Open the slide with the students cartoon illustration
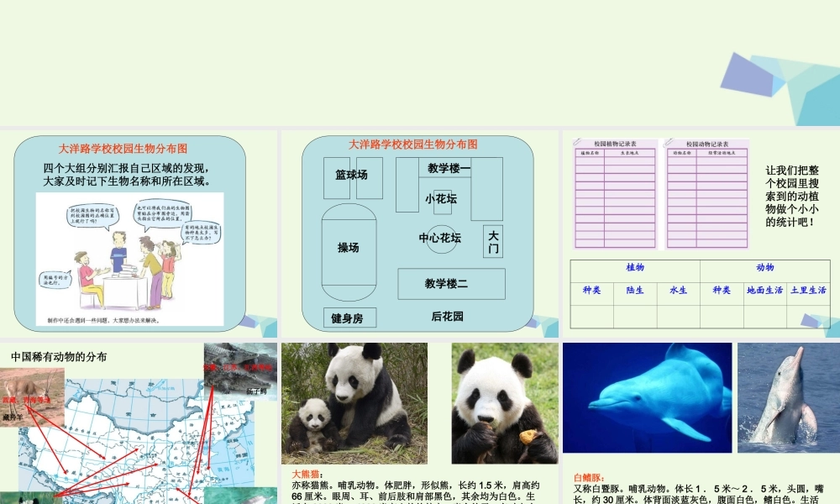This screenshot has height=504, width=840. pos(139,234)
